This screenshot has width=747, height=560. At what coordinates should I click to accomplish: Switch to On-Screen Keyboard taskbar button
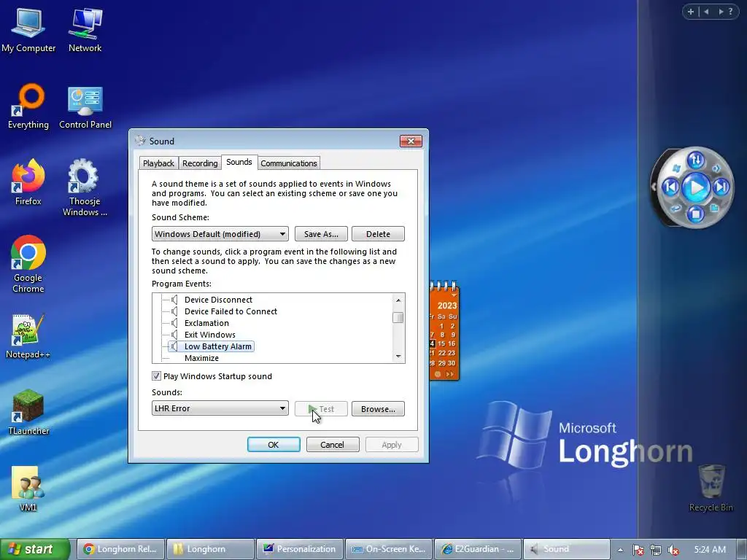click(x=389, y=549)
